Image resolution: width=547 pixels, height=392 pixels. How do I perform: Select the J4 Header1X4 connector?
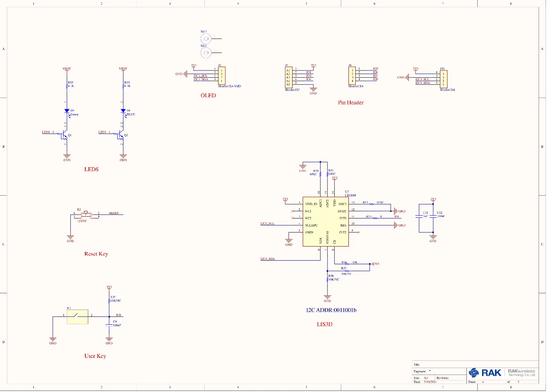(352, 75)
